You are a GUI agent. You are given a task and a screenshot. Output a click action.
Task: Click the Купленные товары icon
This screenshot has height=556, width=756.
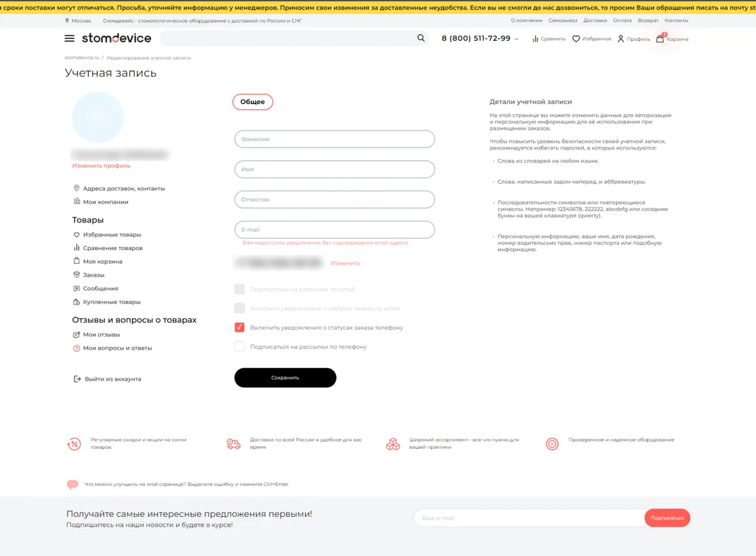click(77, 302)
